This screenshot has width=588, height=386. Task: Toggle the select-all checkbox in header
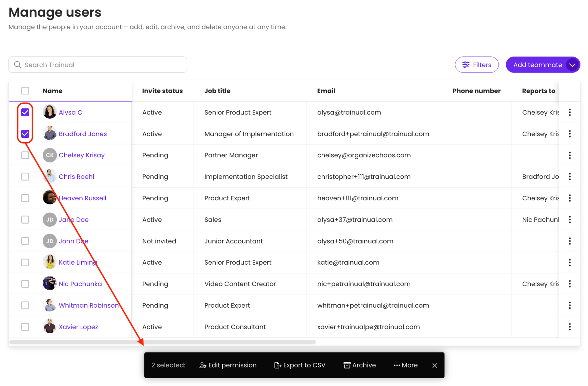[25, 91]
